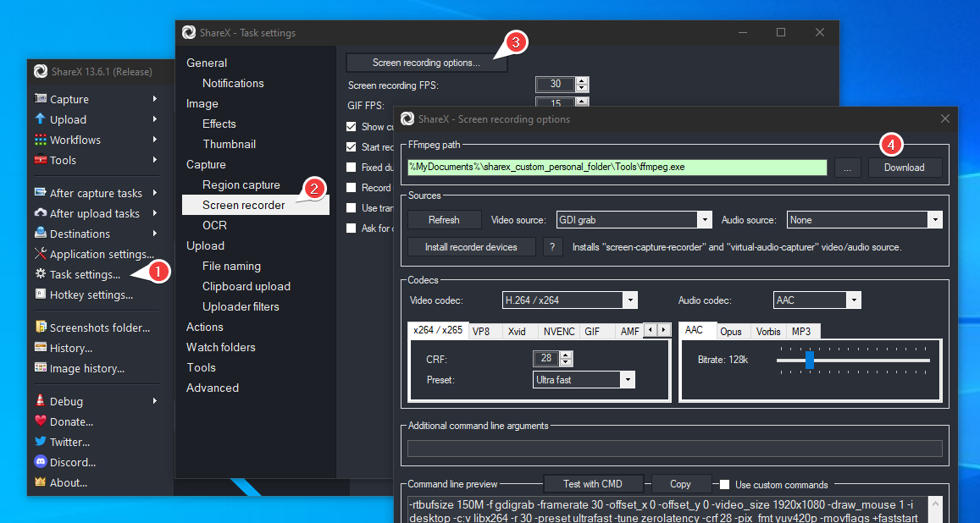This screenshot has height=523, width=980.
Task: Open the Donate heart icon
Action: pyautogui.click(x=42, y=421)
